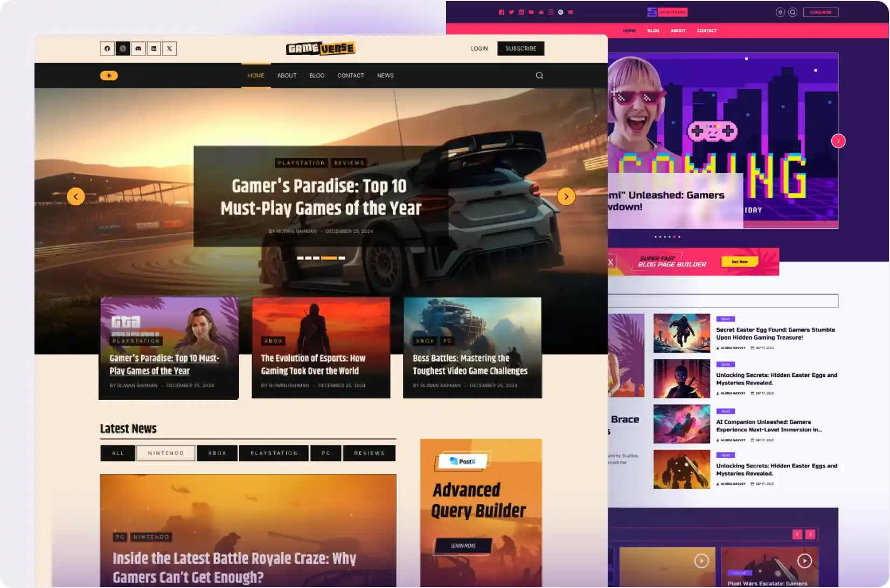This screenshot has height=588, width=890.
Task: Go to next hero slide with yellow arrow
Action: (x=566, y=197)
